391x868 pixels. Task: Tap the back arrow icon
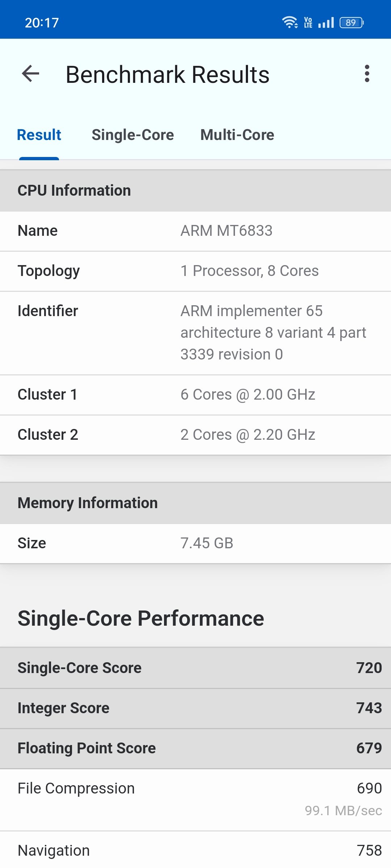30,74
